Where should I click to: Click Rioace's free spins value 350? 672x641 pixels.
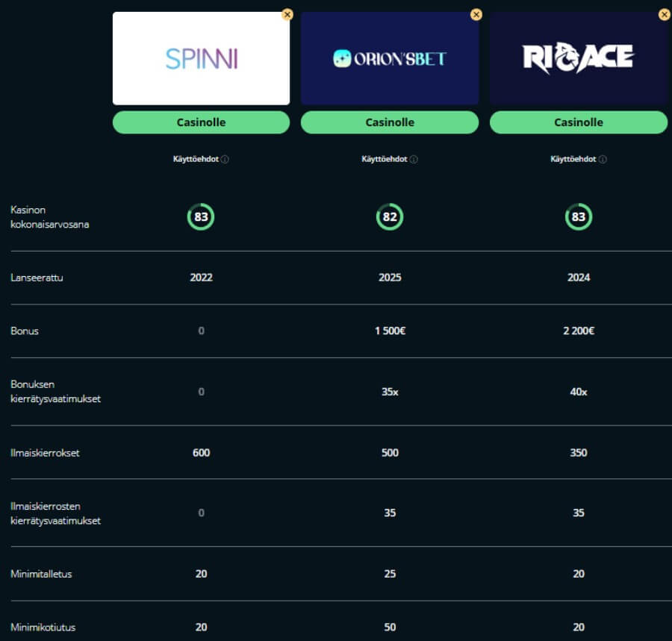[x=579, y=453]
